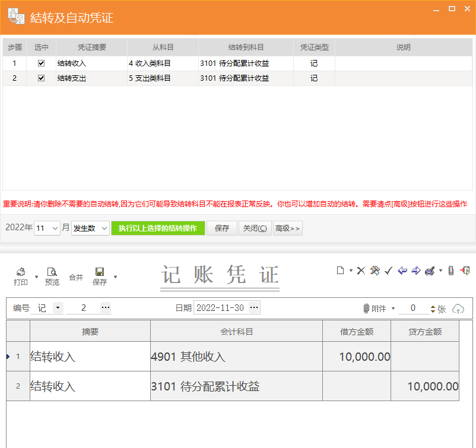Click the 4901 其他收入 account cell
Image resolution: width=476 pixels, height=448 pixels.
[x=236, y=357]
